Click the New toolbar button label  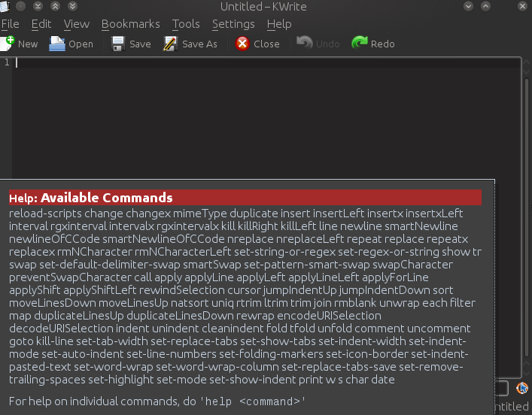coord(28,44)
